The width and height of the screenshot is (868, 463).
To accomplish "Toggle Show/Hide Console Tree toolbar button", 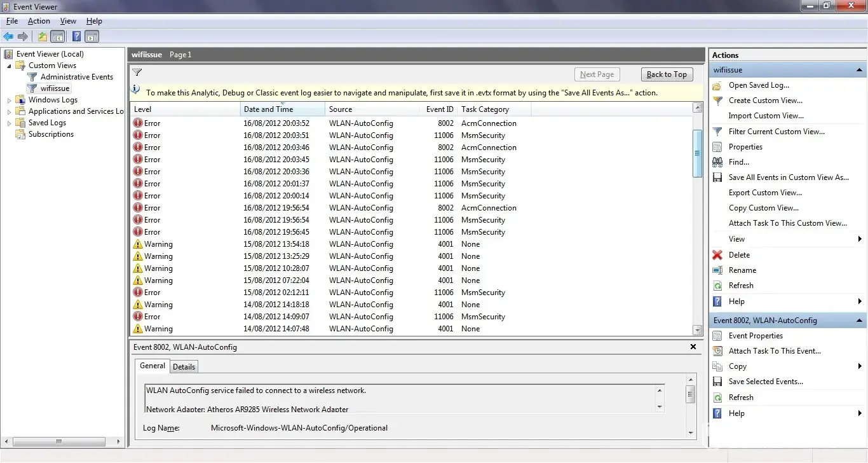I will [x=58, y=37].
